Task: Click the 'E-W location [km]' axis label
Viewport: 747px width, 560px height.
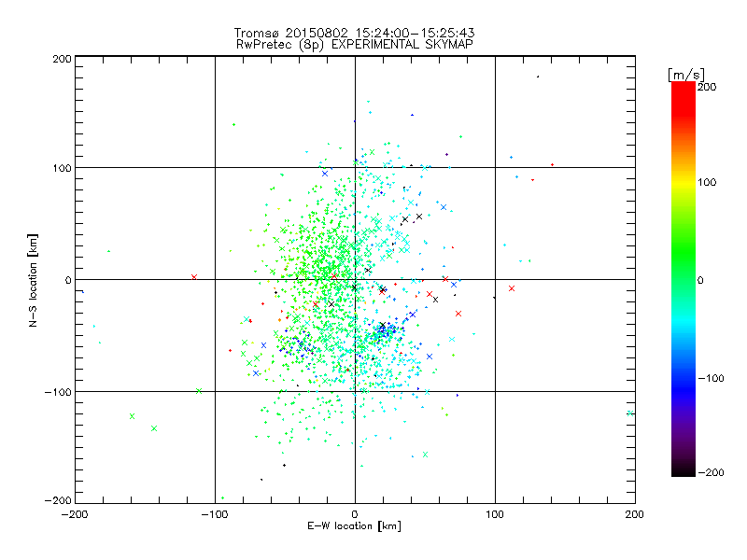Action: [x=354, y=525]
